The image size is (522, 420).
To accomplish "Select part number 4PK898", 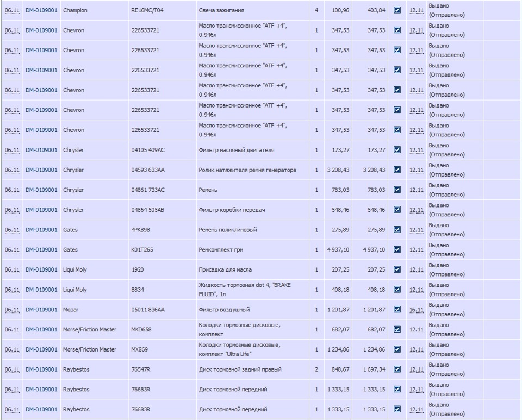I will click(x=140, y=230).
